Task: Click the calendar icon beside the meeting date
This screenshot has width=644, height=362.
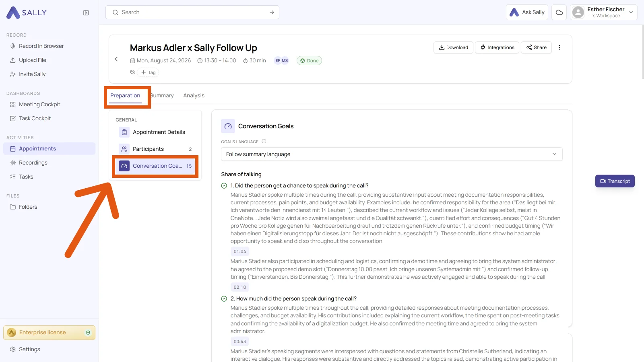Action: tap(132, 61)
